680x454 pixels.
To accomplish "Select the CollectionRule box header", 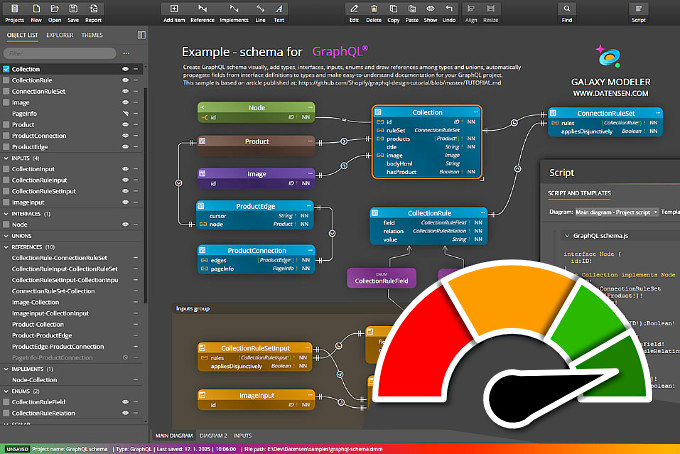I will tap(428, 213).
